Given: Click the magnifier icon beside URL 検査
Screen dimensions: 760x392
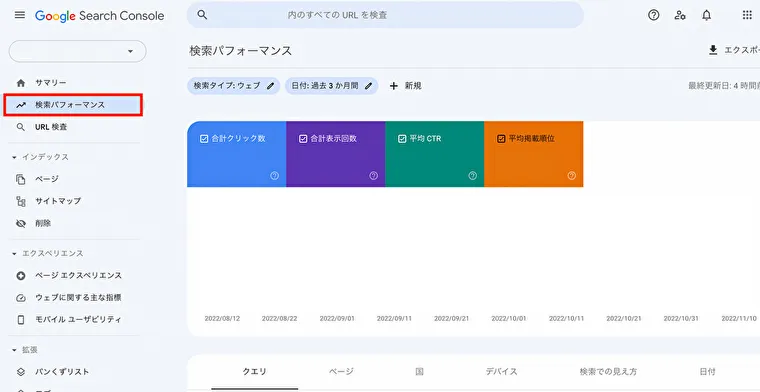Looking at the screenshot, I should coord(21,127).
